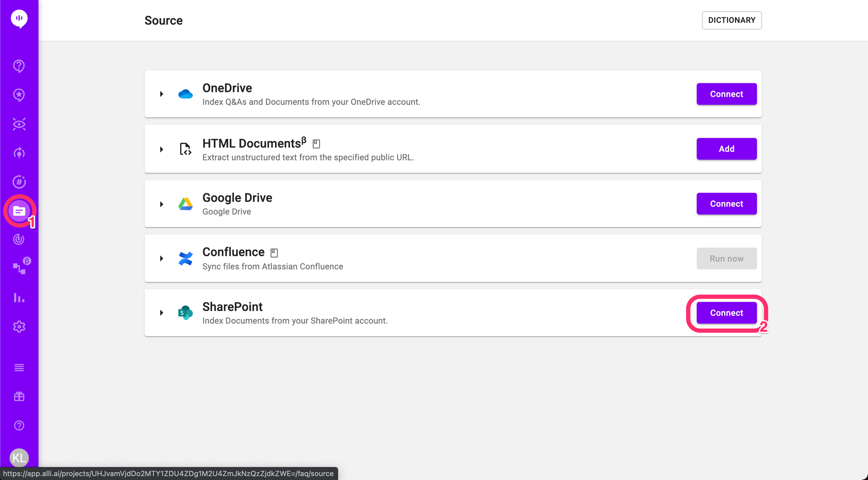Open the question mark Q&A sidebar icon

coord(19,66)
